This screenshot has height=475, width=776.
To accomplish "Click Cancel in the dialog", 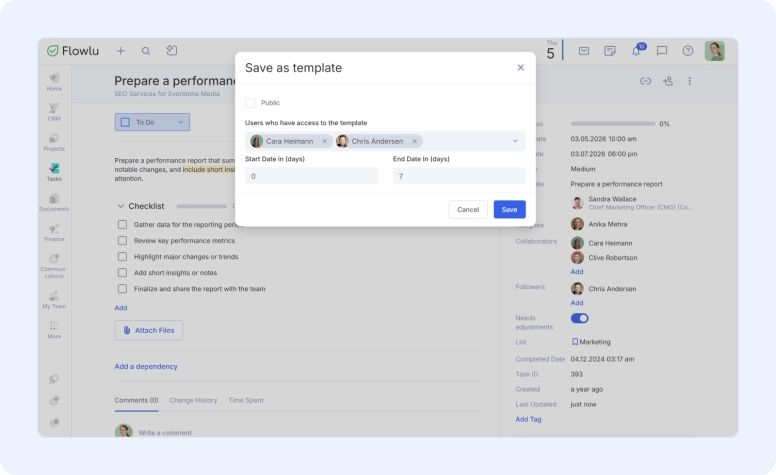I will (x=468, y=209).
